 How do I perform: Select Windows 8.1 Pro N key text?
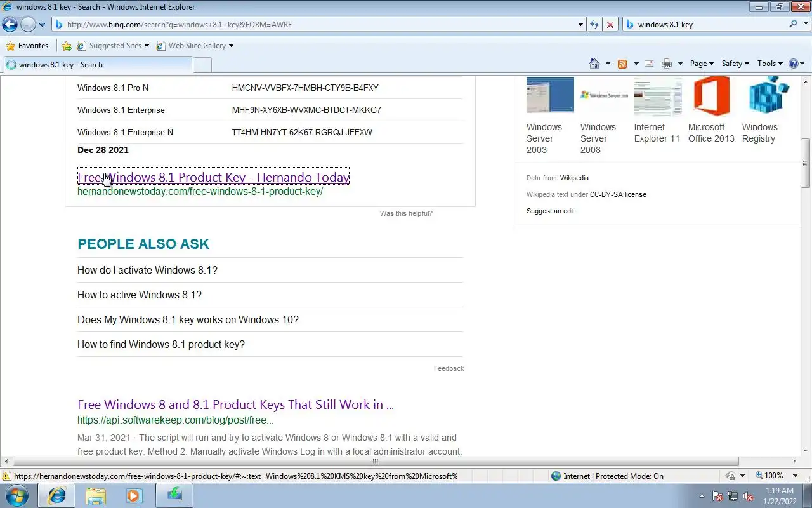point(305,88)
